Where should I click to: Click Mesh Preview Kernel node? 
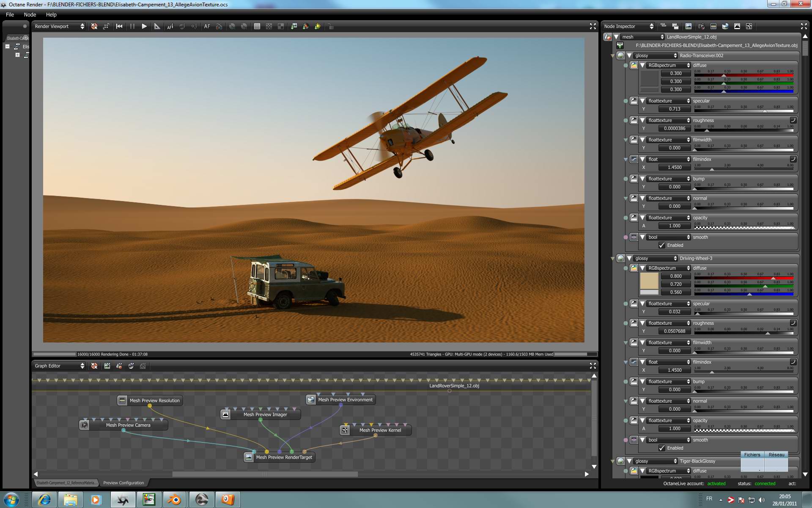[x=380, y=430]
